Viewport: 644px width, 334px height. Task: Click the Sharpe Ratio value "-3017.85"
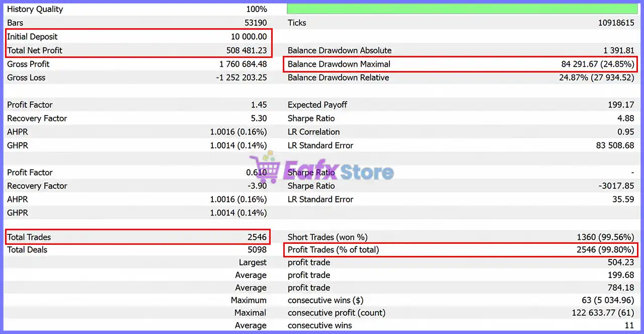(617, 186)
